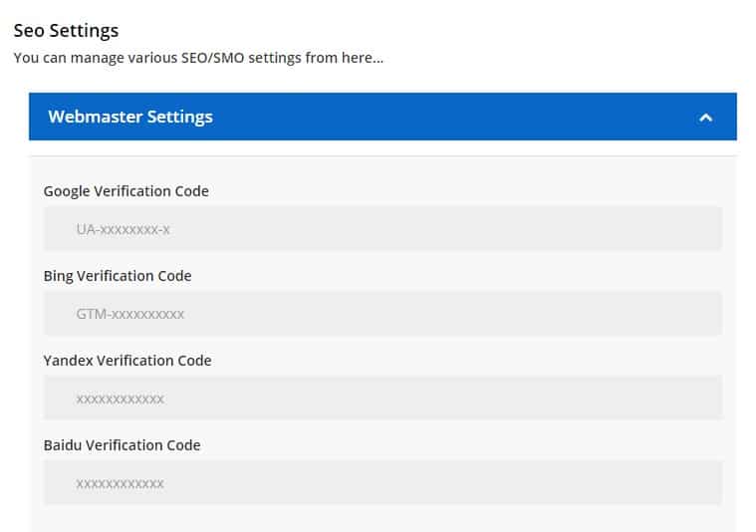Click empty area of blue Webmaster Settings bar
Screen dimensions: 756x532
tap(448, 117)
